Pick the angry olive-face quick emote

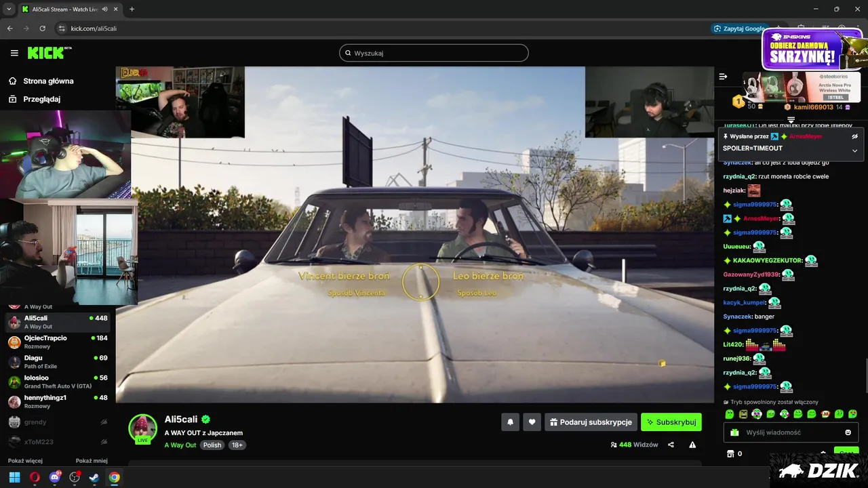(x=743, y=414)
